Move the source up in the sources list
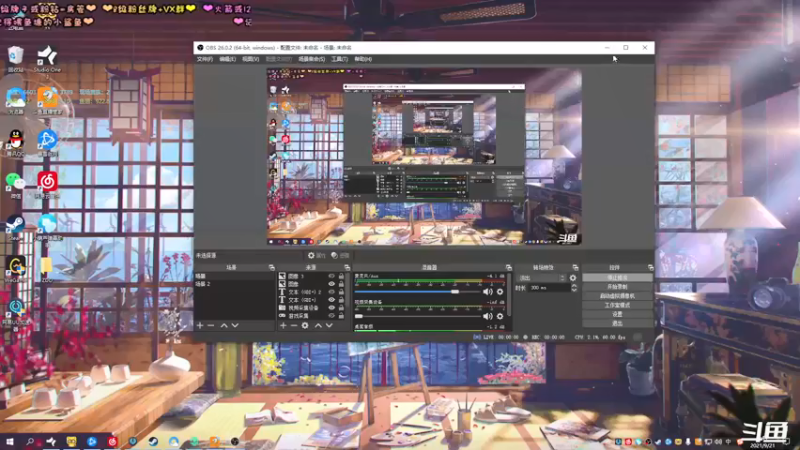 coord(318,326)
